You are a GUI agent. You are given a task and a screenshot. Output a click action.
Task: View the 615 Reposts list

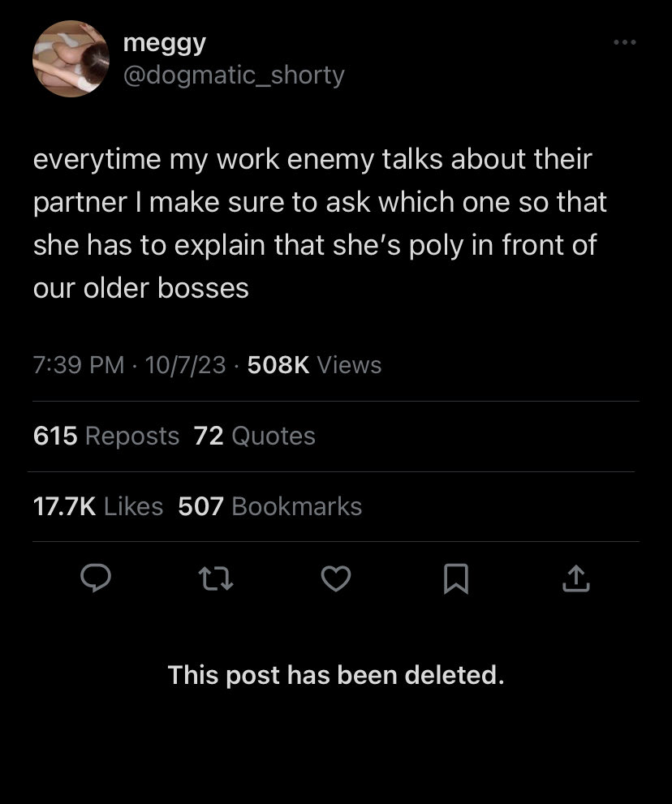point(106,436)
